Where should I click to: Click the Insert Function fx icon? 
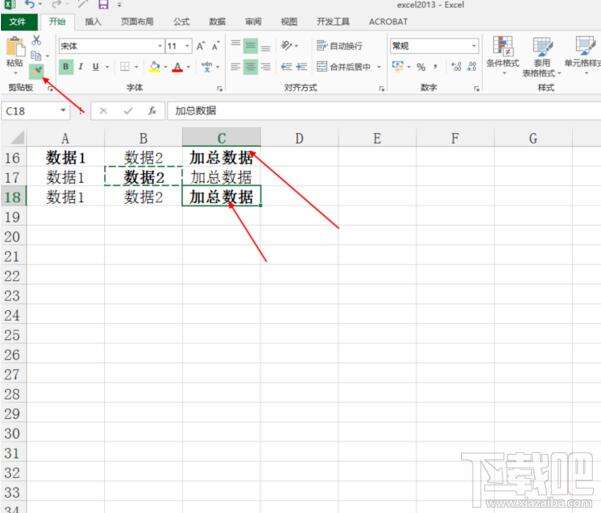coord(151,111)
